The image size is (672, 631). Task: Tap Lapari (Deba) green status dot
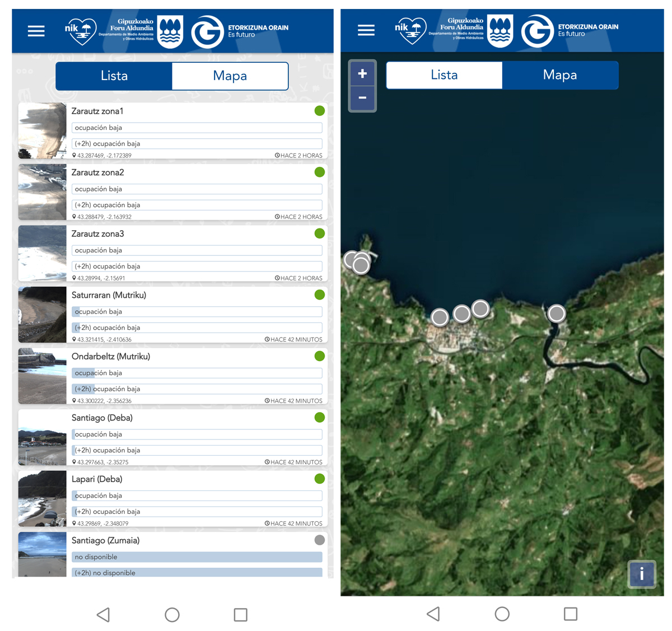click(x=320, y=479)
